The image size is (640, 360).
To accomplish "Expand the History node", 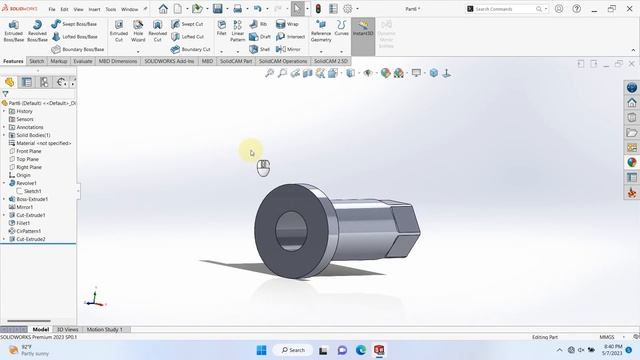I will (4, 111).
